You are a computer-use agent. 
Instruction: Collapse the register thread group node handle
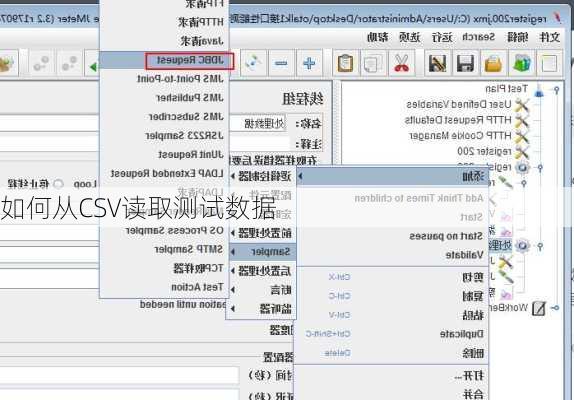(540, 168)
